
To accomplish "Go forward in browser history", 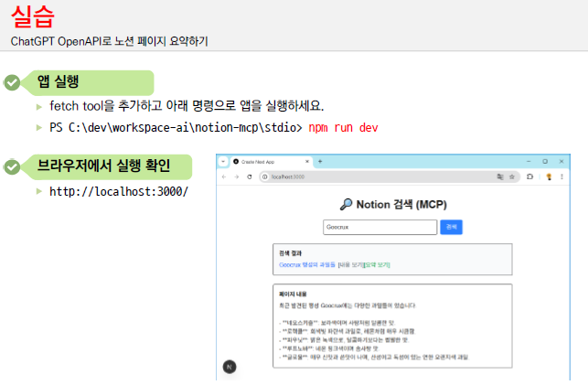I will [237, 176].
